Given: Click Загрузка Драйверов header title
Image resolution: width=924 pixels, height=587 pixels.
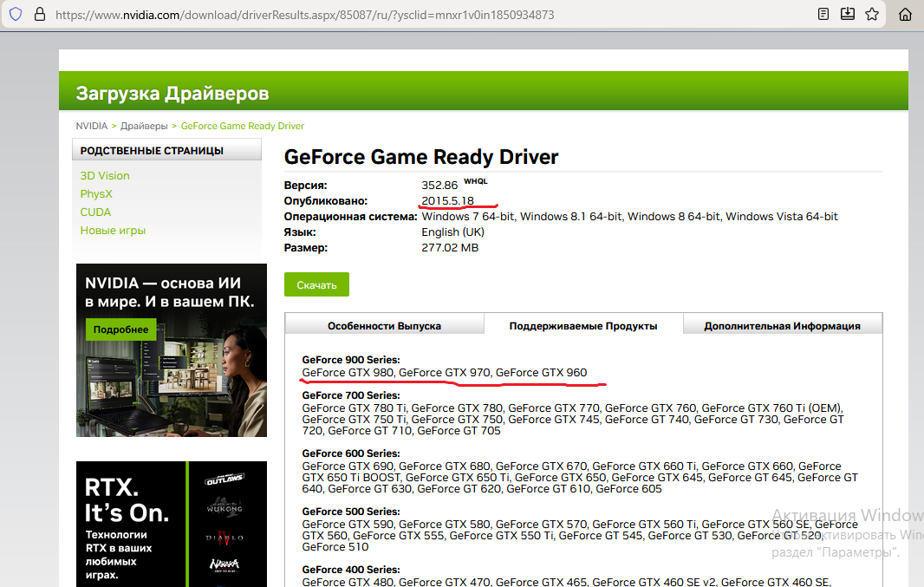Looking at the screenshot, I should (x=172, y=93).
